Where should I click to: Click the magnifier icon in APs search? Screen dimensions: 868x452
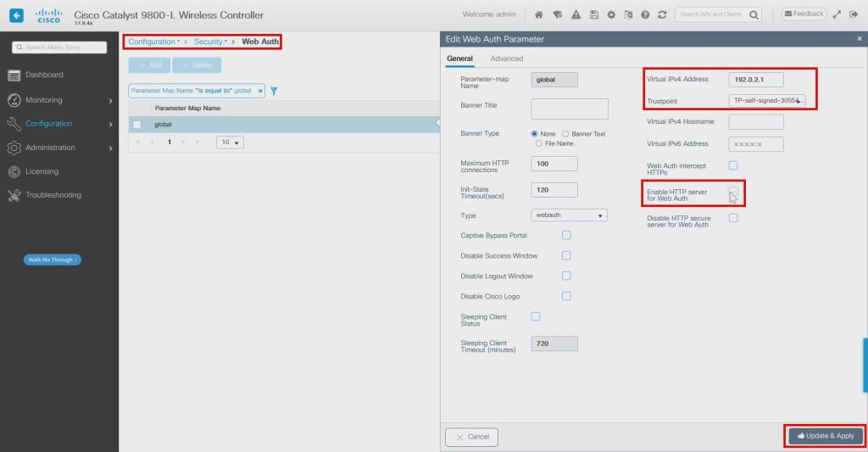[x=754, y=15]
